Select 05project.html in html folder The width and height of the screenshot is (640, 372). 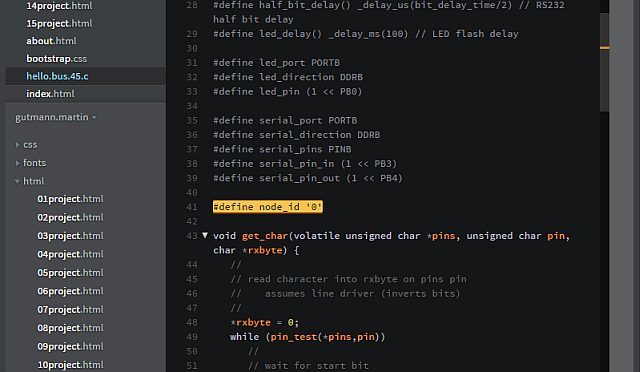point(70,272)
